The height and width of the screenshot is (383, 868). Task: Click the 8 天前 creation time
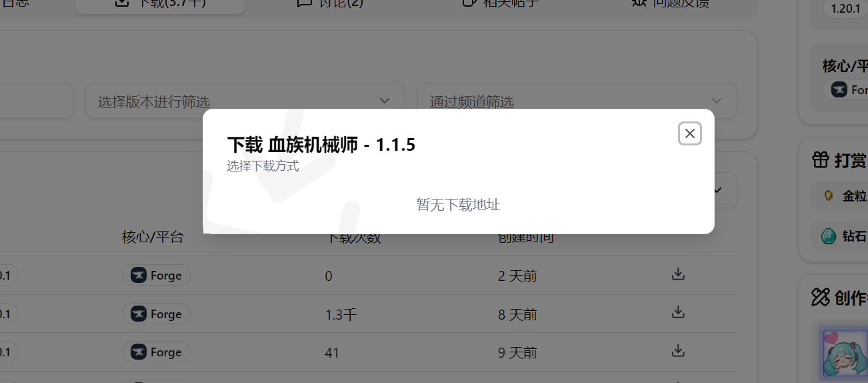point(517,314)
